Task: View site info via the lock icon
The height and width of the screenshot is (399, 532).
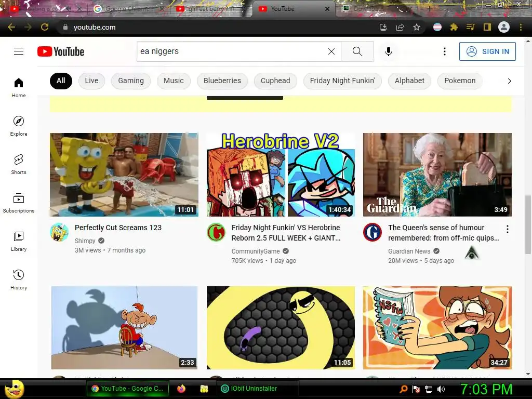Action: 65,27
